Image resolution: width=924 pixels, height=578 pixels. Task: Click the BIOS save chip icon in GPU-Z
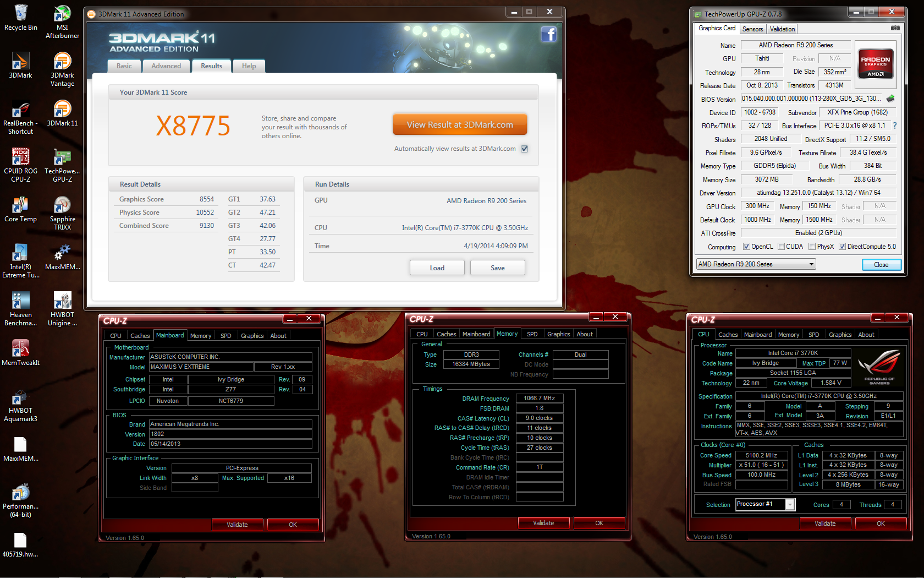pyautogui.click(x=890, y=99)
